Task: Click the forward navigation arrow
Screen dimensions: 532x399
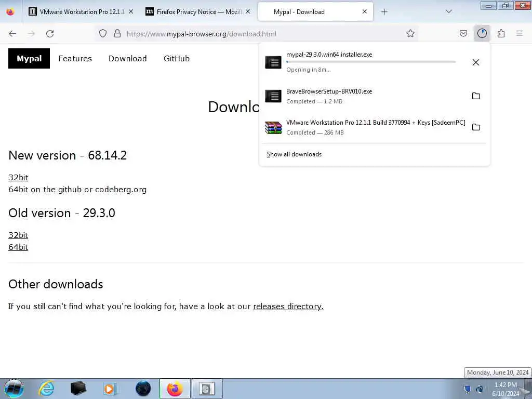Action: pos(31,34)
